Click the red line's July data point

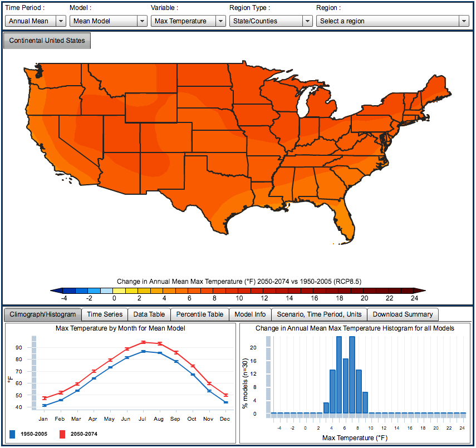143,342
